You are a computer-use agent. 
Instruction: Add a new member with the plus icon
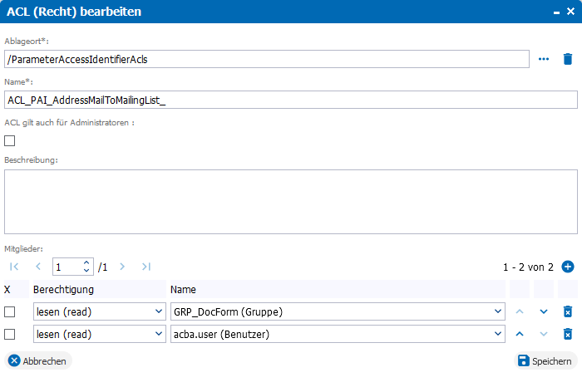568,267
